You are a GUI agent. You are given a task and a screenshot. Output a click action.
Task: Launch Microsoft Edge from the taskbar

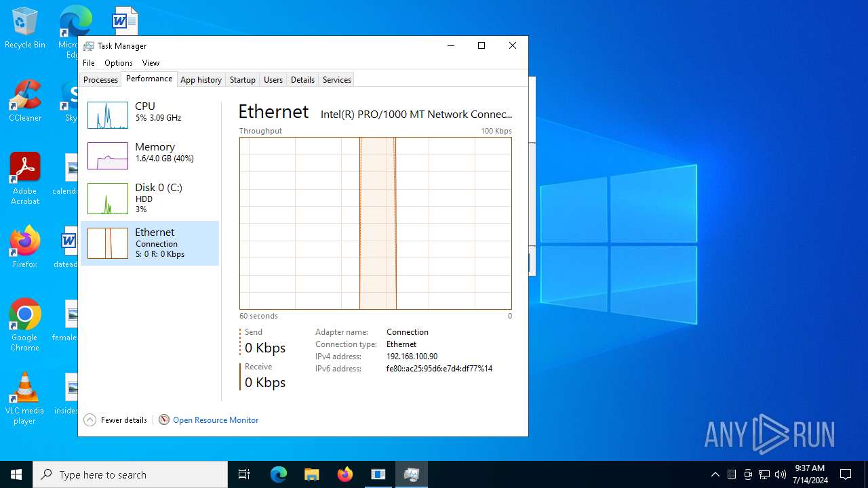point(279,474)
